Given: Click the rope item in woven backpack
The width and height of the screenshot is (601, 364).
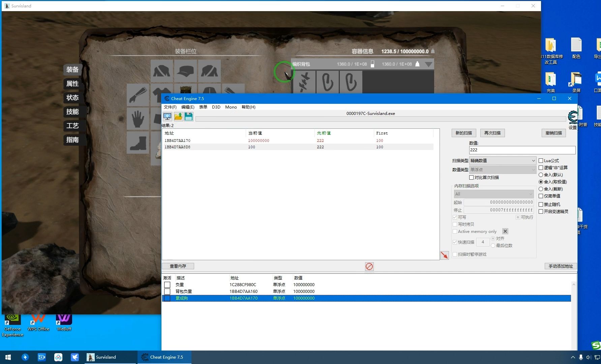Looking at the screenshot, I should coord(304,82).
